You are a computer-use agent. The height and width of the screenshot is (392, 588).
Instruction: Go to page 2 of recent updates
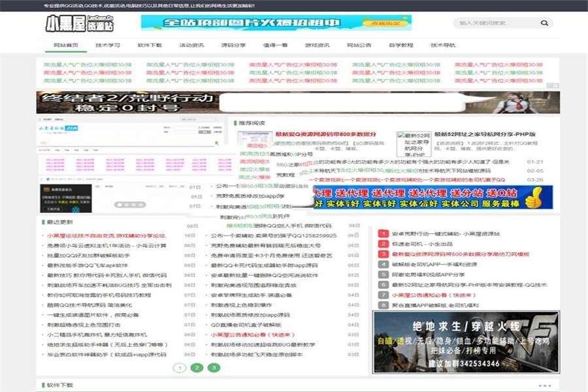click(x=197, y=368)
